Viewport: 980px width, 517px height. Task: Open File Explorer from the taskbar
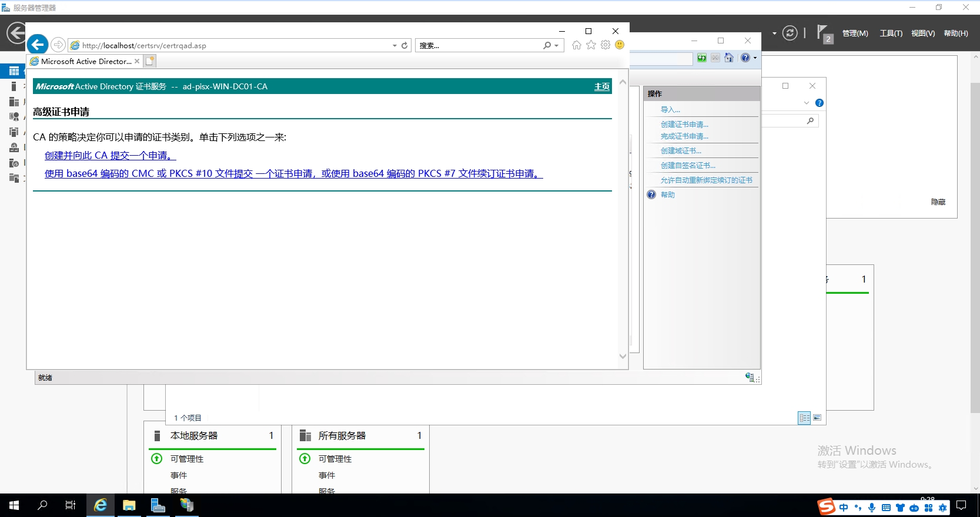pyautogui.click(x=129, y=505)
